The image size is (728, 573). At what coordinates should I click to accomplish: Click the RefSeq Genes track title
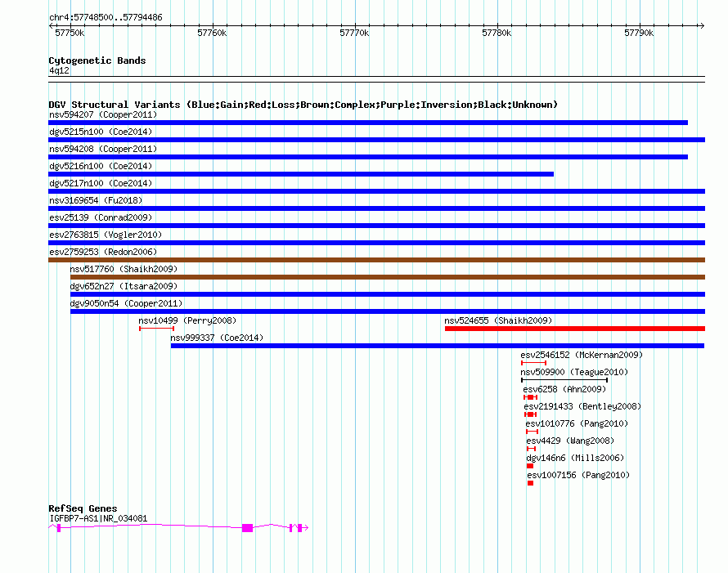[83, 508]
